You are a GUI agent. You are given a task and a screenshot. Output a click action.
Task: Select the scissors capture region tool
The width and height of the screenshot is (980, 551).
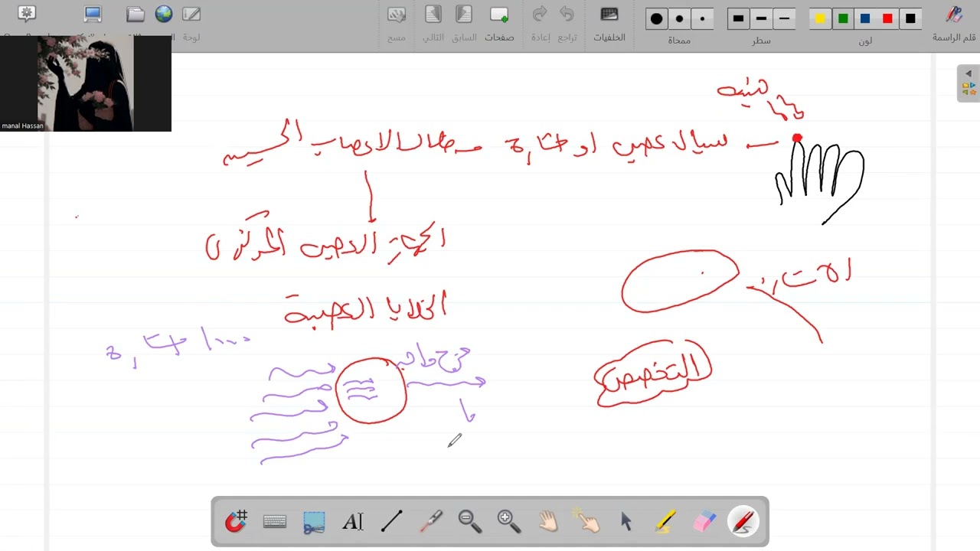(x=314, y=522)
